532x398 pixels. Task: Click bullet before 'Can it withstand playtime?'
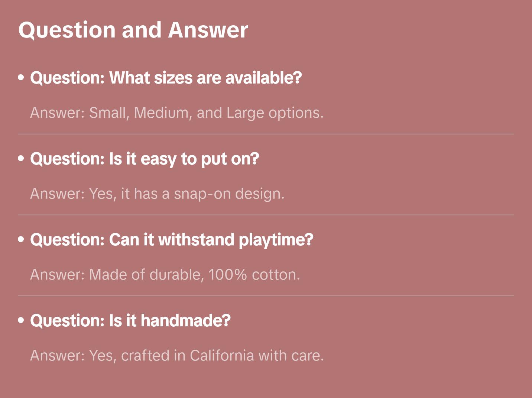[21, 240]
